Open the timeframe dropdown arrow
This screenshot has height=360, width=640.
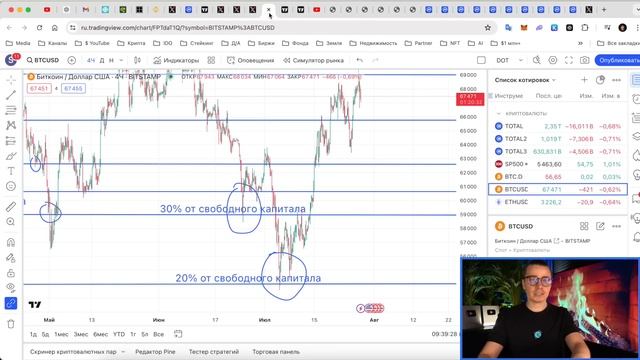121,60
